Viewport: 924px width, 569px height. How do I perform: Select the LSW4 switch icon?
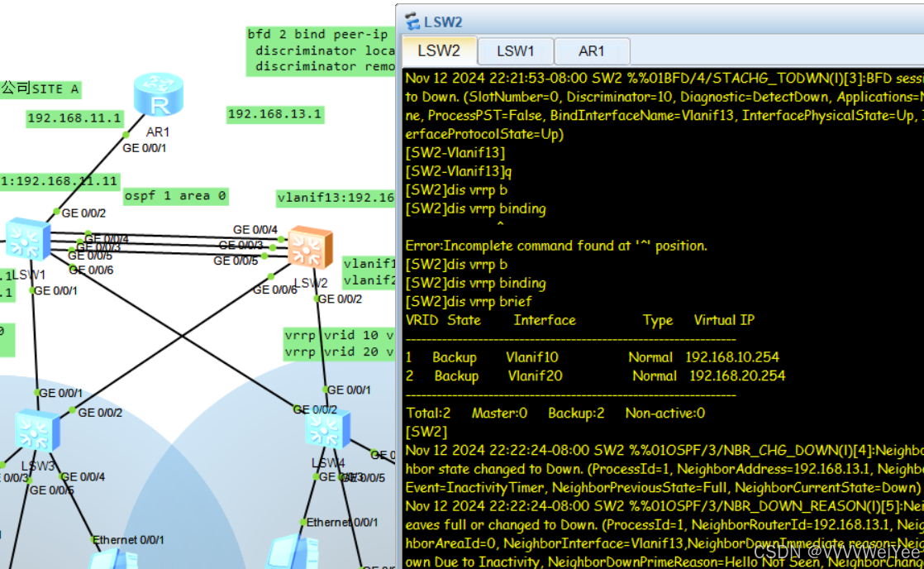point(328,430)
